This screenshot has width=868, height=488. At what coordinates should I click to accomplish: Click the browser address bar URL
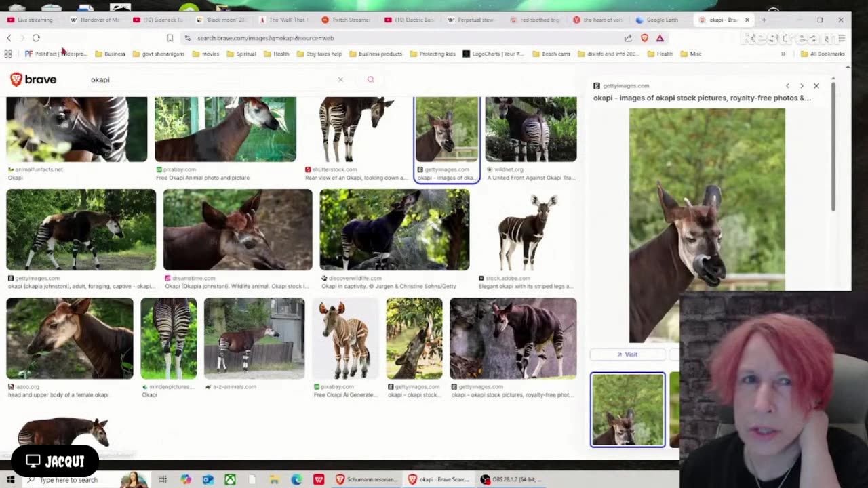pos(266,38)
